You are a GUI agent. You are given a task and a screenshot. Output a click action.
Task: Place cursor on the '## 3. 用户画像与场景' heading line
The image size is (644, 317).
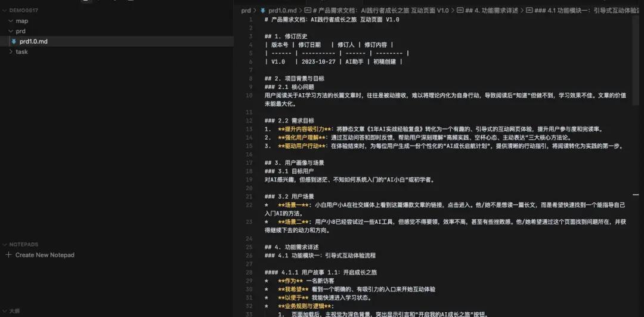pyautogui.click(x=298, y=163)
